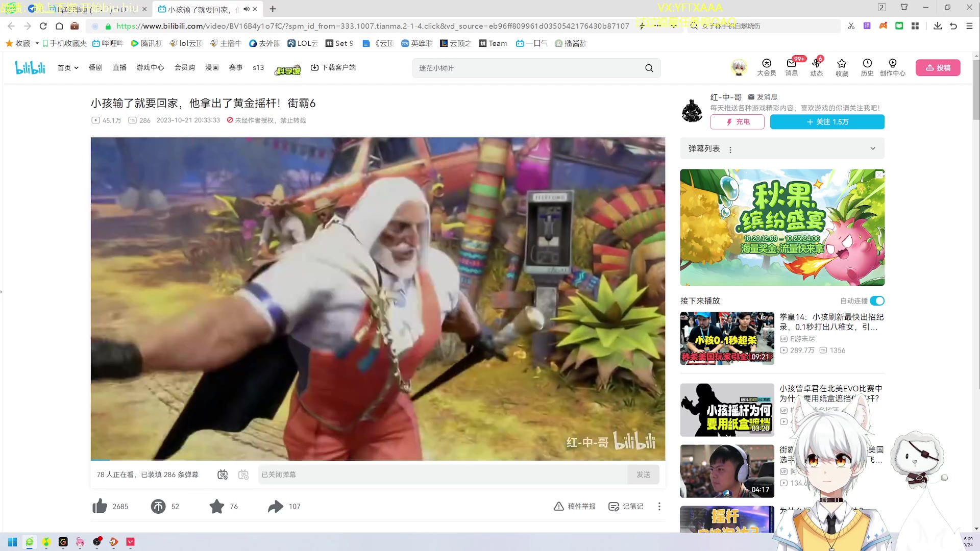This screenshot has height=551, width=980.
Task: Open 消息 messages icon
Action: [791, 67]
